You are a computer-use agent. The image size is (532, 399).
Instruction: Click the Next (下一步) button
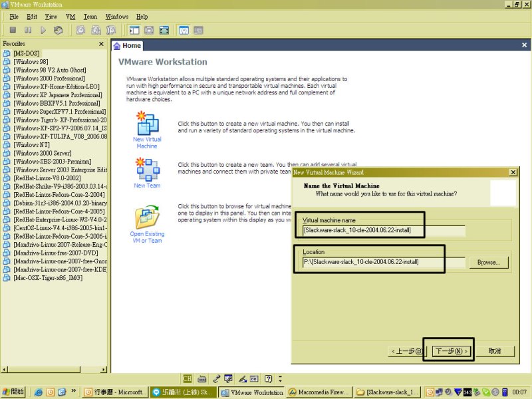452,351
